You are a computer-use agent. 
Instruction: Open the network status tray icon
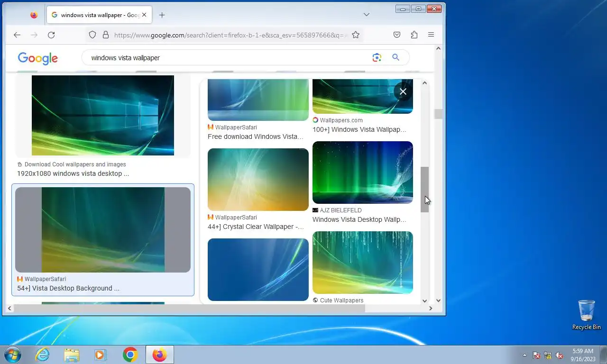(x=548, y=355)
